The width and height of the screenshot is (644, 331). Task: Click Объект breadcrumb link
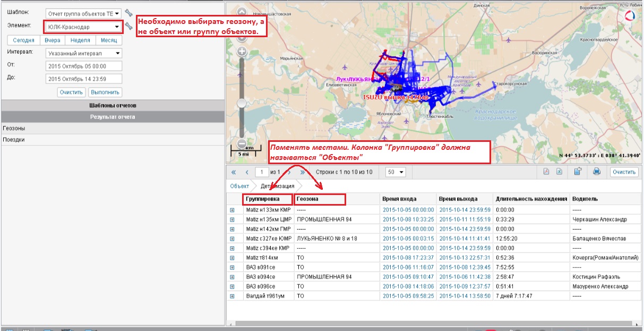coord(239,186)
